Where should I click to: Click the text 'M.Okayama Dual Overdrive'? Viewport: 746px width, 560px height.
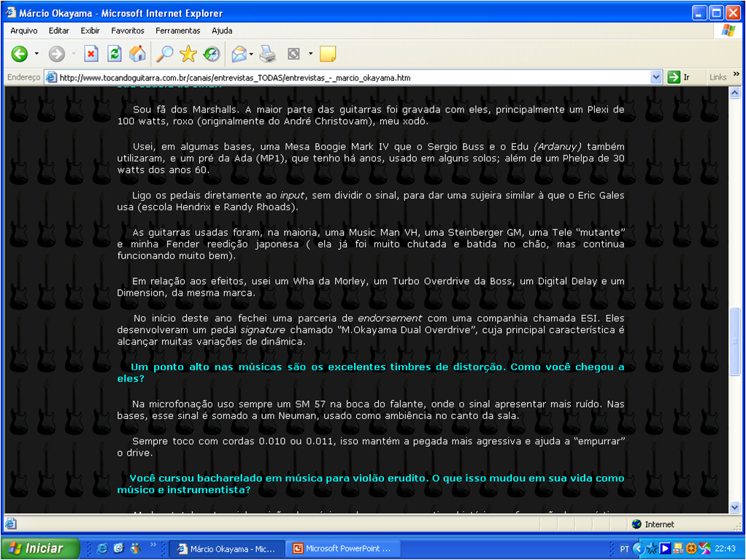coord(406,330)
